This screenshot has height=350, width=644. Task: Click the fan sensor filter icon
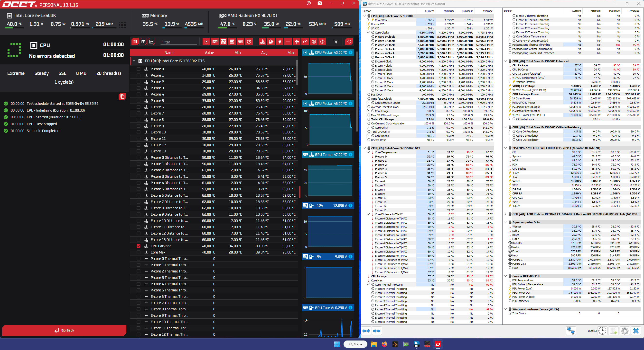(297, 42)
